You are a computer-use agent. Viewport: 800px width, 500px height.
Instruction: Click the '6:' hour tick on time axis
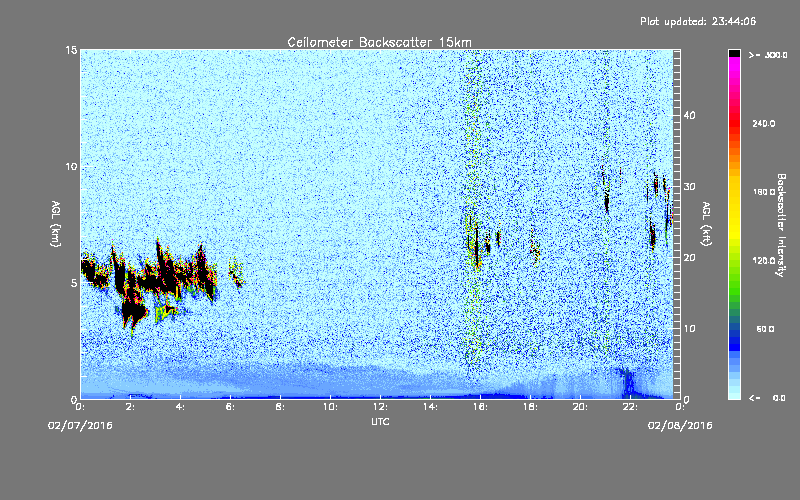click(x=230, y=407)
